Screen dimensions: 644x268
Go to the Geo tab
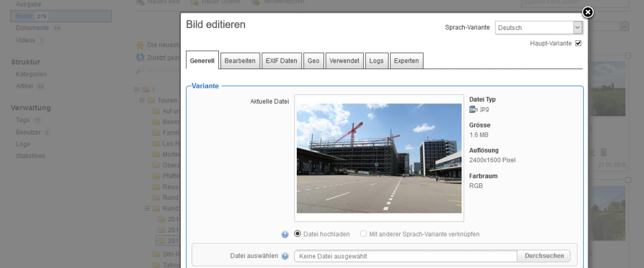point(313,61)
